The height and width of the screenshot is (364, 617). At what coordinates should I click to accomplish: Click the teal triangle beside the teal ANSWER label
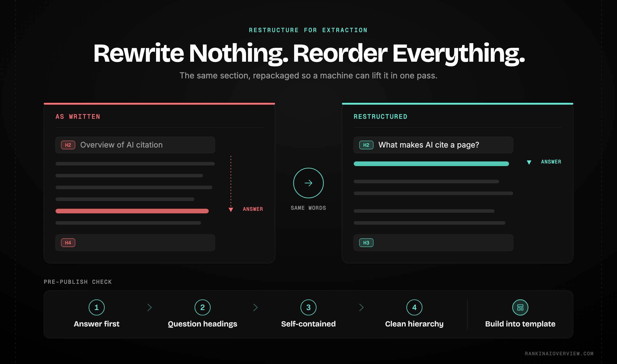529,162
